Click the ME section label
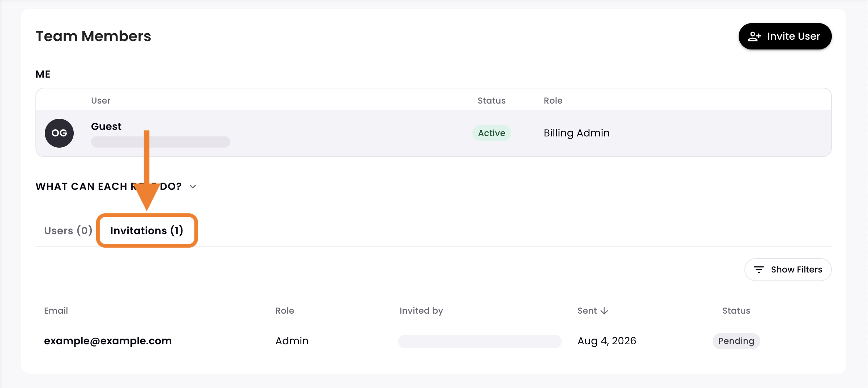Image resolution: width=868 pixels, height=388 pixels. (x=43, y=74)
